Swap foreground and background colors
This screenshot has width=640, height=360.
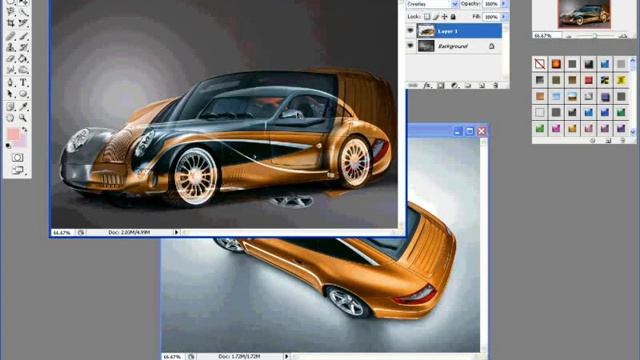point(24,129)
